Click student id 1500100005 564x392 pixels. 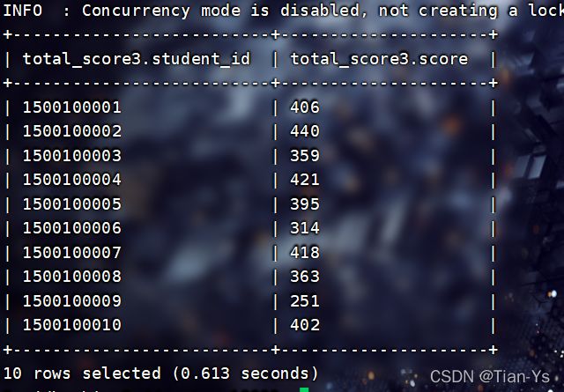pos(72,203)
